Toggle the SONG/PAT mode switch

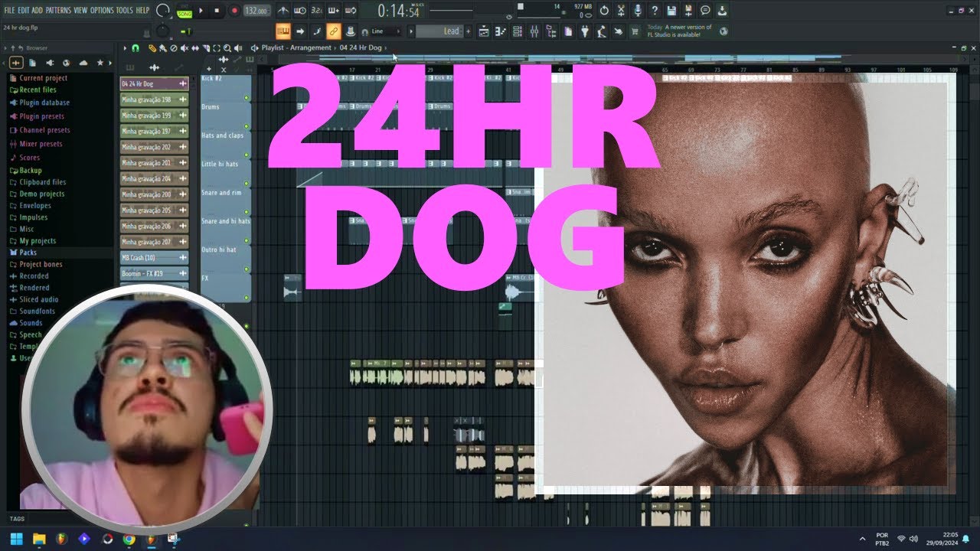185,11
